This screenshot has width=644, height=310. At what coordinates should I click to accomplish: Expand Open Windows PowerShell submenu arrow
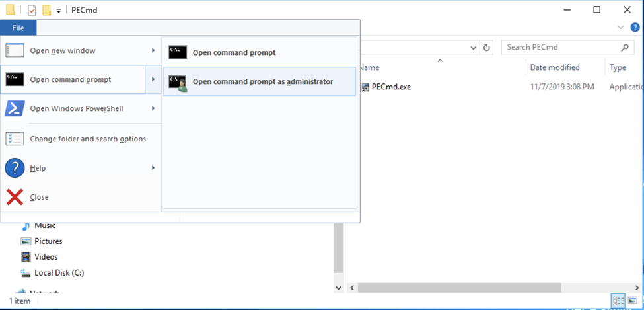(x=153, y=108)
